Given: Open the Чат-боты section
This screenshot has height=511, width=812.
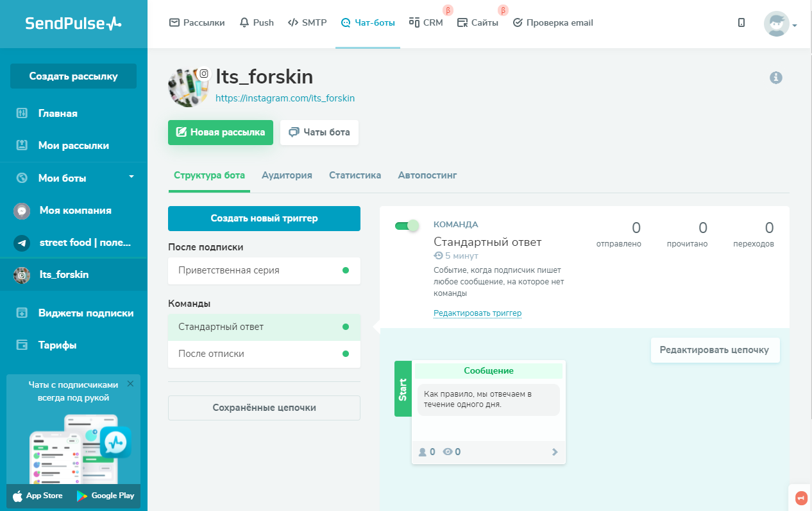Looking at the screenshot, I should click(x=368, y=22).
